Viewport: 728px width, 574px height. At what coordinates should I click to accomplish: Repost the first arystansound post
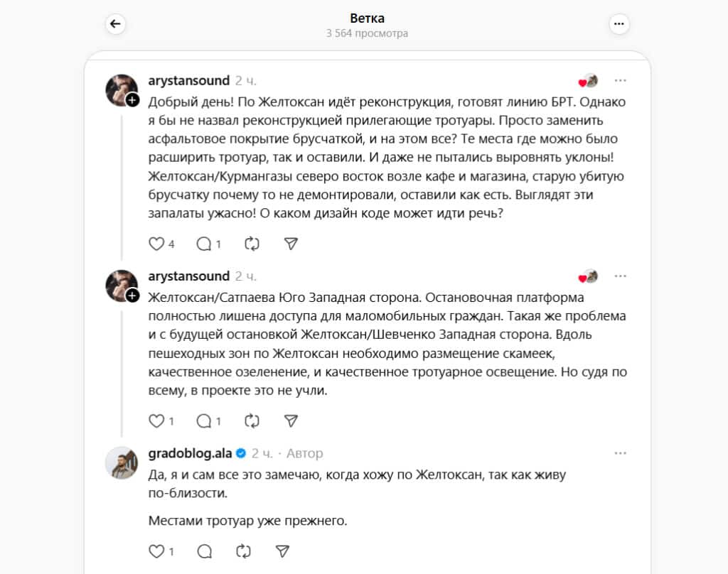coord(252,244)
